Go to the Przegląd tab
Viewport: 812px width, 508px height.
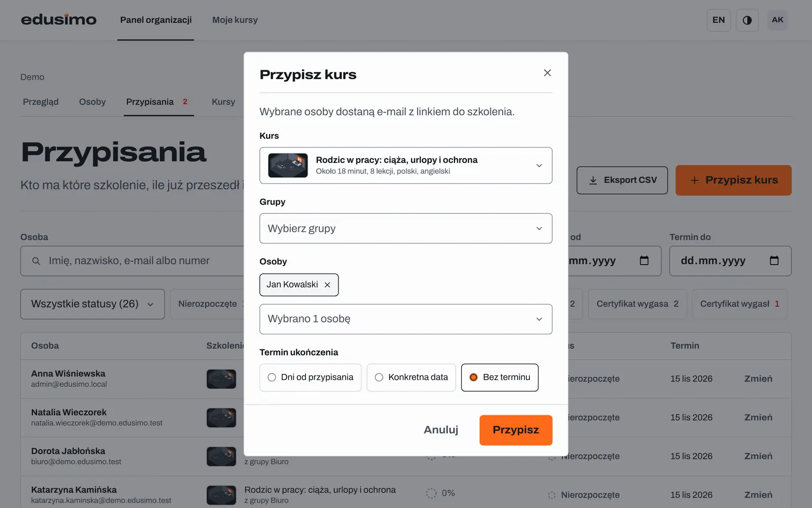click(x=41, y=102)
